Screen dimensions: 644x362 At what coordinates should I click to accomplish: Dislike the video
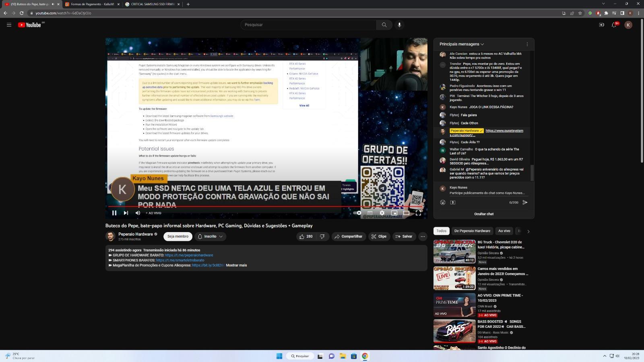coord(323,237)
